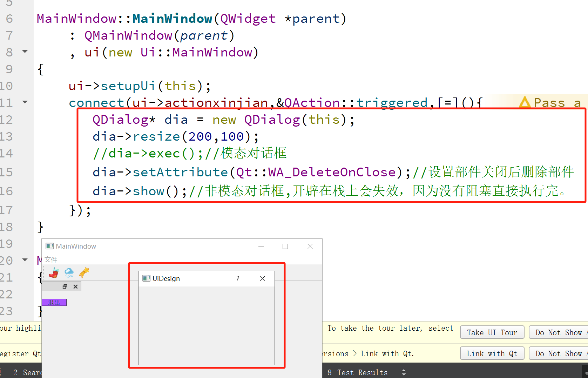The image size is (588, 378).
Task: Click the UiDesign dialog help question mark
Action: tap(238, 278)
